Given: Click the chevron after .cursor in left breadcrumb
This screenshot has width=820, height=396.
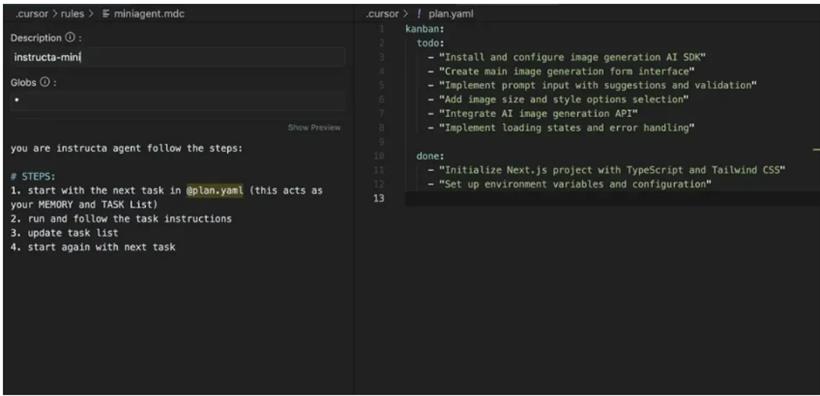Looking at the screenshot, I should pyautogui.click(x=55, y=14).
